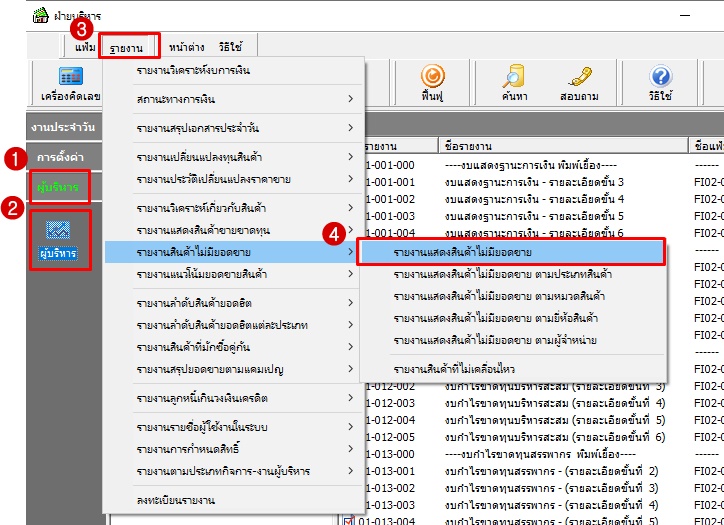Screen dimensions: 724x525
Task: Tick checkbox of row 01-013-004
Action: [349, 521]
